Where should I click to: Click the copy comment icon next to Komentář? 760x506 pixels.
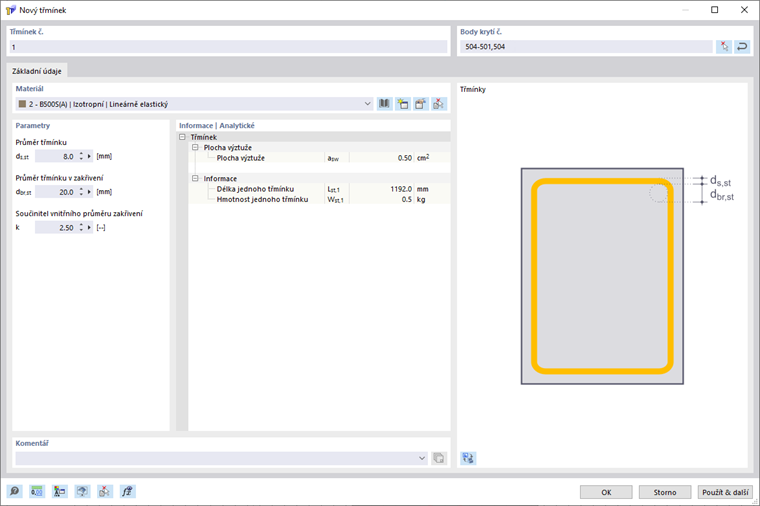point(439,458)
